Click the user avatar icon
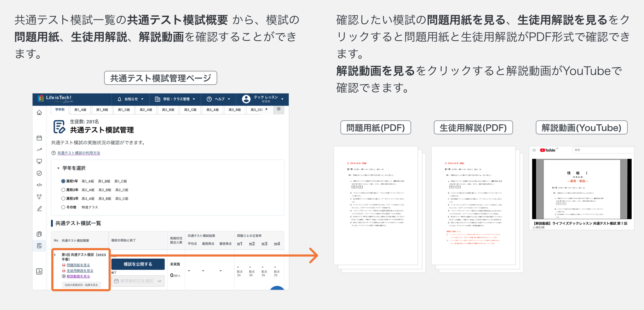The width and height of the screenshot is (644, 310). pos(246,99)
